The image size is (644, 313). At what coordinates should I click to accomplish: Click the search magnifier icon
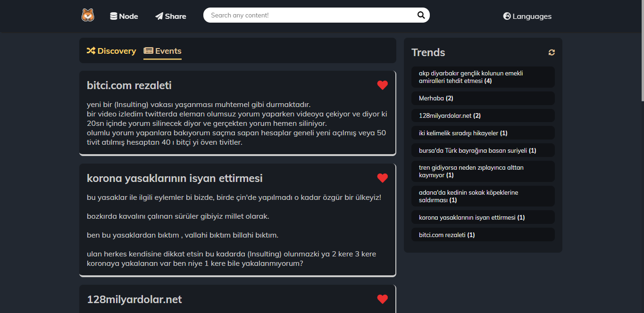point(421,15)
